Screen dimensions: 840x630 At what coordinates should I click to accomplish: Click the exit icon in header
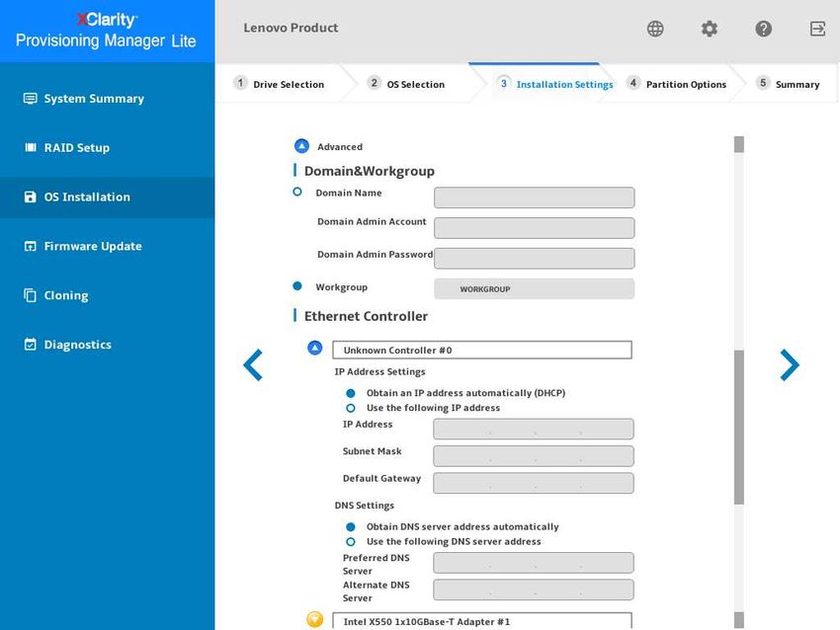(x=817, y=29)
